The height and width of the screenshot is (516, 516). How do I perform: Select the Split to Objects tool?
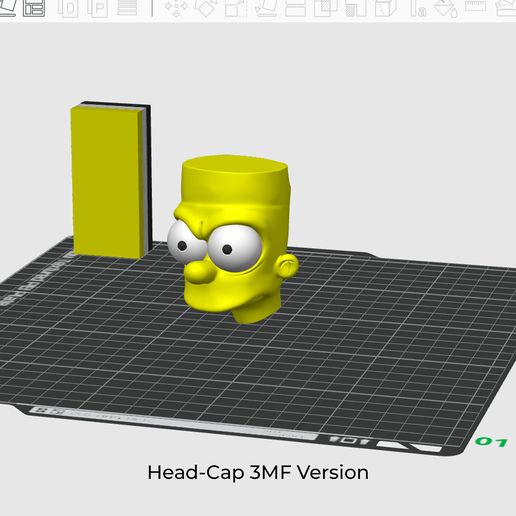(68, 8)
